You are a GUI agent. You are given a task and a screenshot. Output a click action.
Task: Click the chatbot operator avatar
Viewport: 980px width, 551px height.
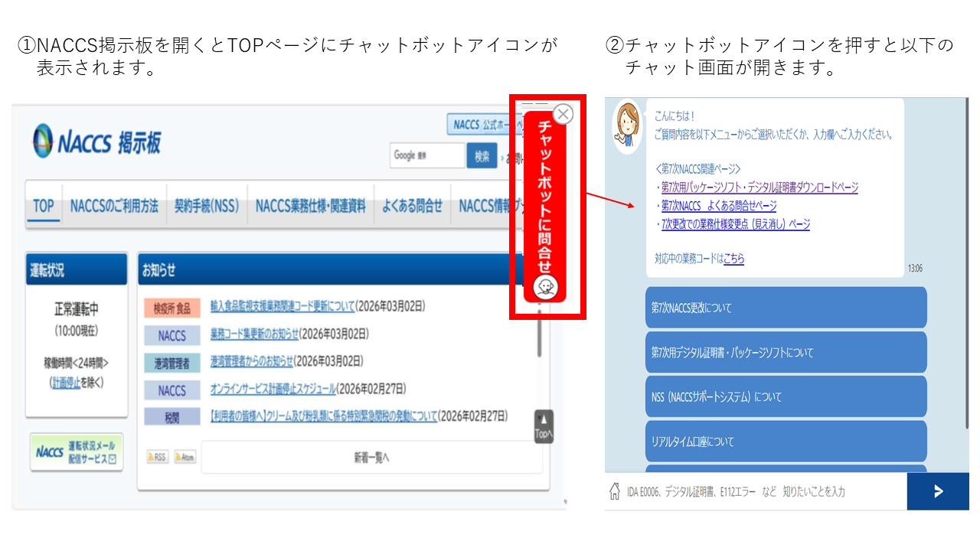coord(626,125)
